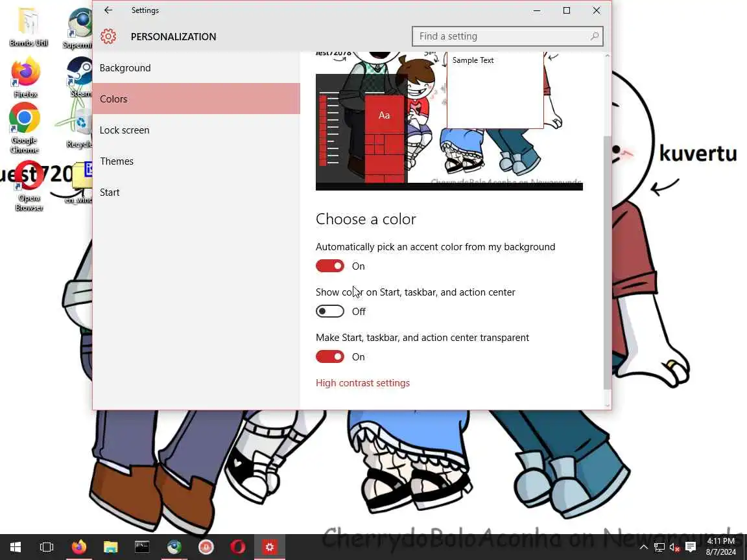The image size is (747, 560).
Task: Close the Settings window
Action: tap(597, 10)
